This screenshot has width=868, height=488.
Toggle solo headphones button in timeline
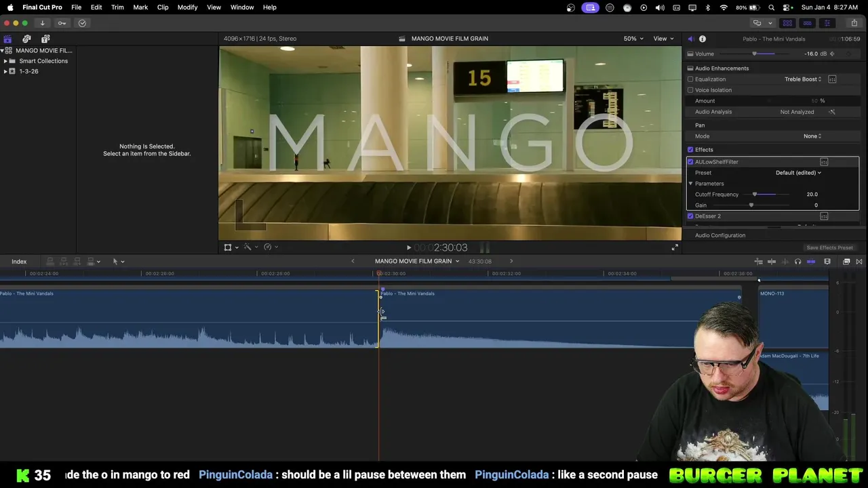coord(797,262)
